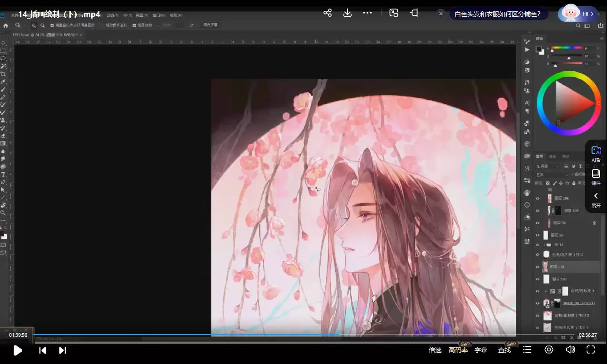Click the circular target icon in player bar
This screenshot has height=364, width=607.
pyautogui.click(x=549, y=349)
